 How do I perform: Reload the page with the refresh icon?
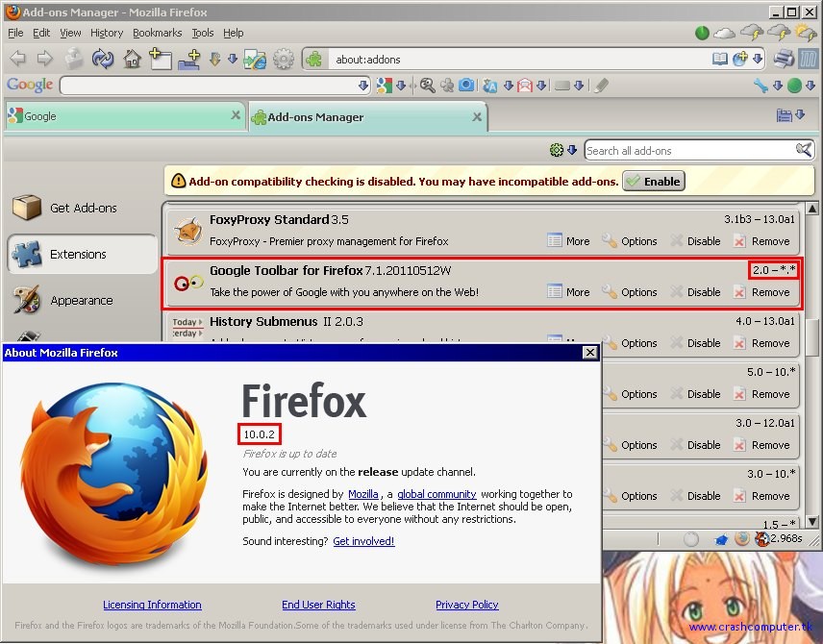[x=103, y=59]
